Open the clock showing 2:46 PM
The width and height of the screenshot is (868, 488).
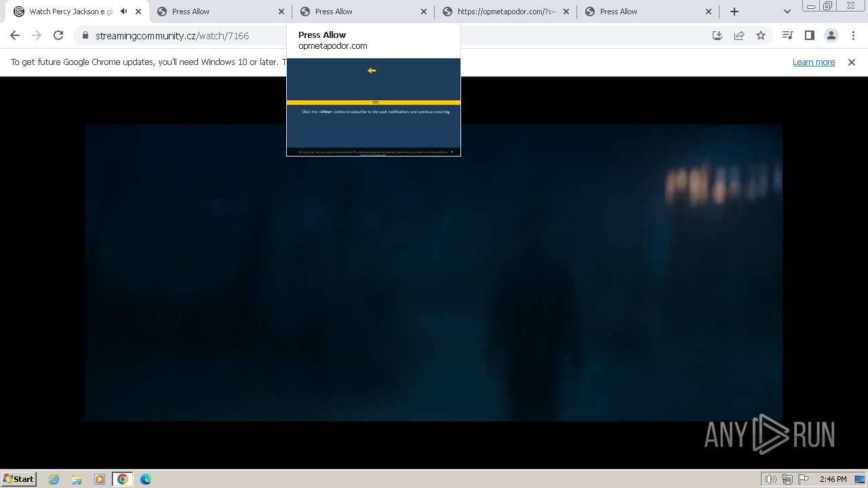[833, 479]
